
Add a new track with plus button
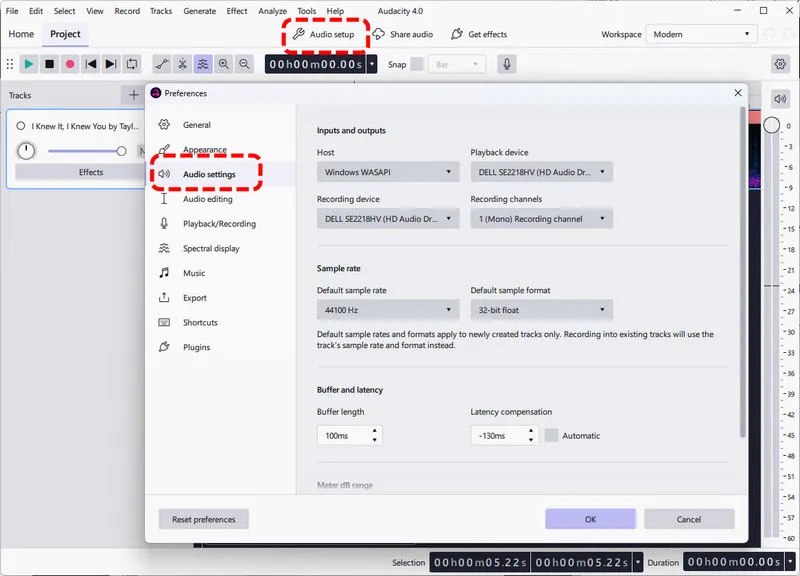pyautogui.click(x=134, y=95)
